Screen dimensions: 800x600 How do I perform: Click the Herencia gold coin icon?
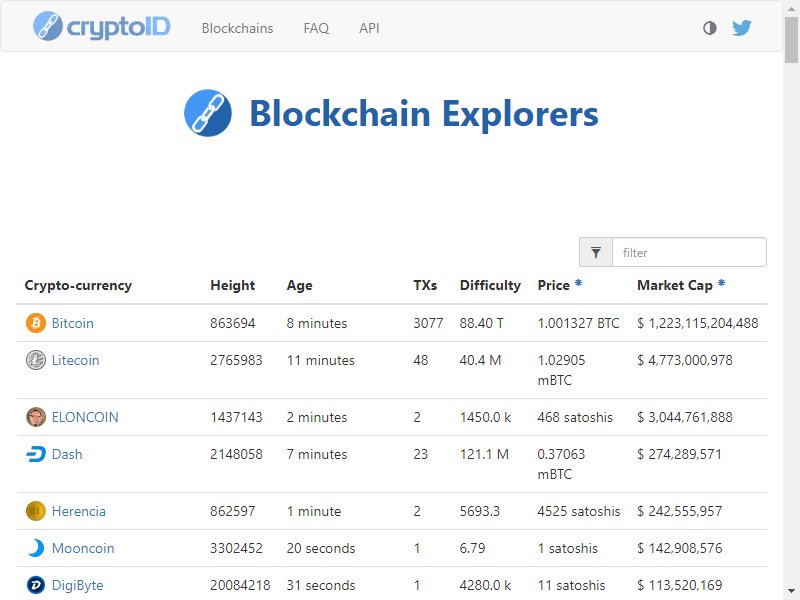36,511
